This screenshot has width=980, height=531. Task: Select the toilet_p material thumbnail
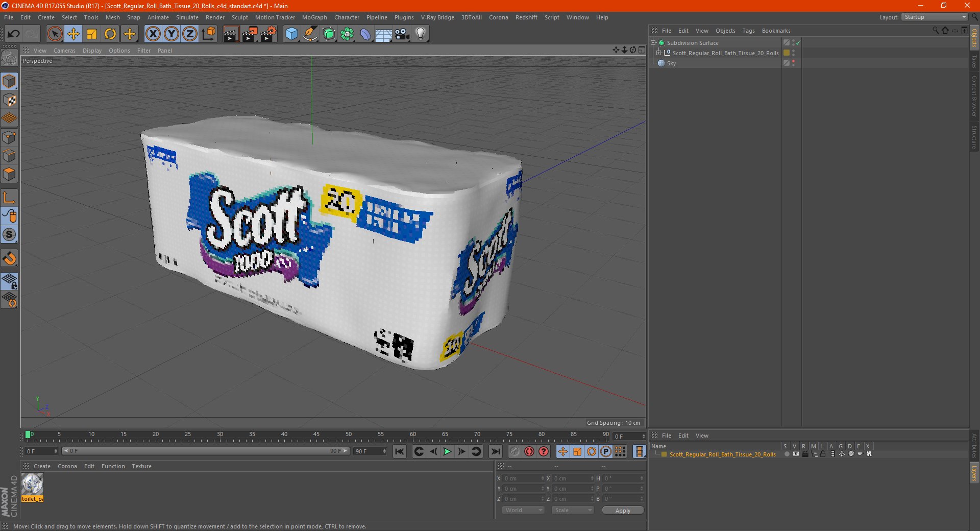coord(32,484)
